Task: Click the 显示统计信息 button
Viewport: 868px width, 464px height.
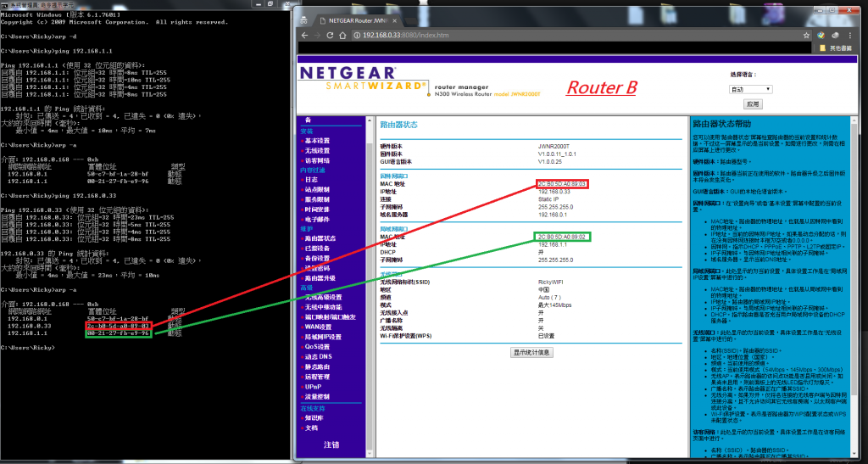Action: [531, 352]
